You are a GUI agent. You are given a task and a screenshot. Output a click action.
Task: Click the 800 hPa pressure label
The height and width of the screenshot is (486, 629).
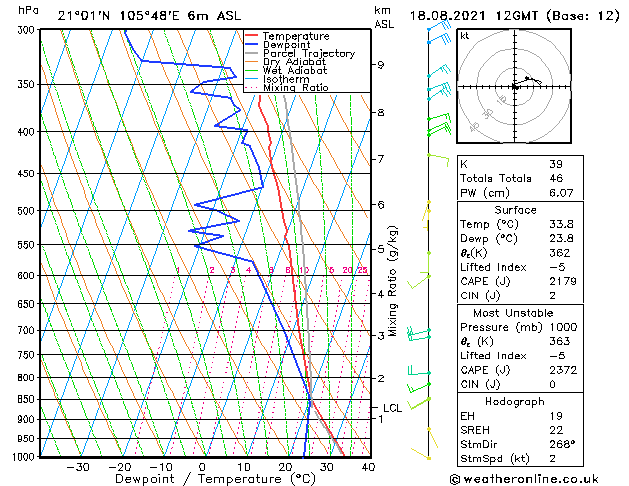point(28,378)
